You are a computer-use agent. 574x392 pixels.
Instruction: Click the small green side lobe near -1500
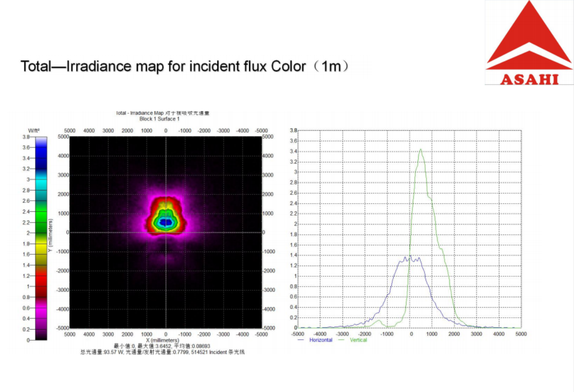(x=379, y=321)
